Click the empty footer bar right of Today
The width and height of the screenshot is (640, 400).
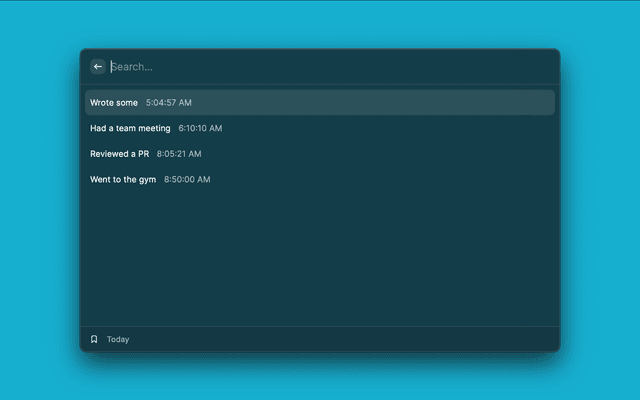click(x=350, y=339)
